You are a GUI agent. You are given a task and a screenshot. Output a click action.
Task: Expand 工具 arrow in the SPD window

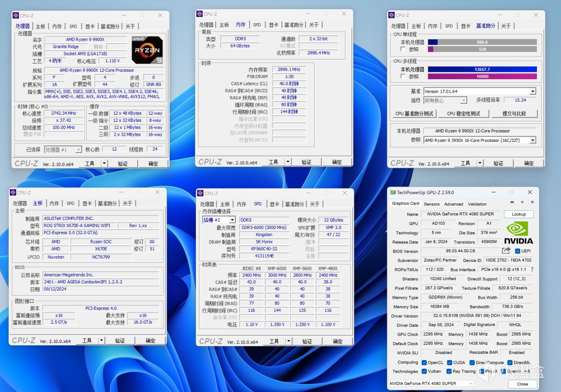click(288, 341)
